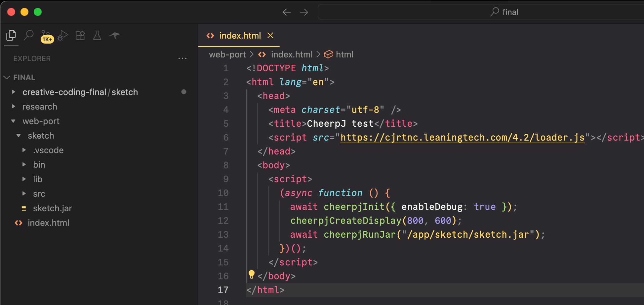
Task: Click the "/app/sketch/sketch.jar" string
Action: (468, 234)
